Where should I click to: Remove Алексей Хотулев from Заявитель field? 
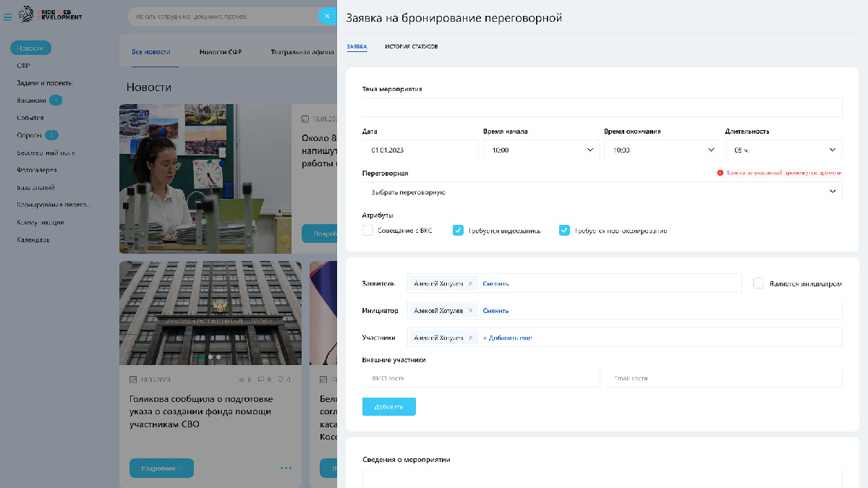click(470, 283)
